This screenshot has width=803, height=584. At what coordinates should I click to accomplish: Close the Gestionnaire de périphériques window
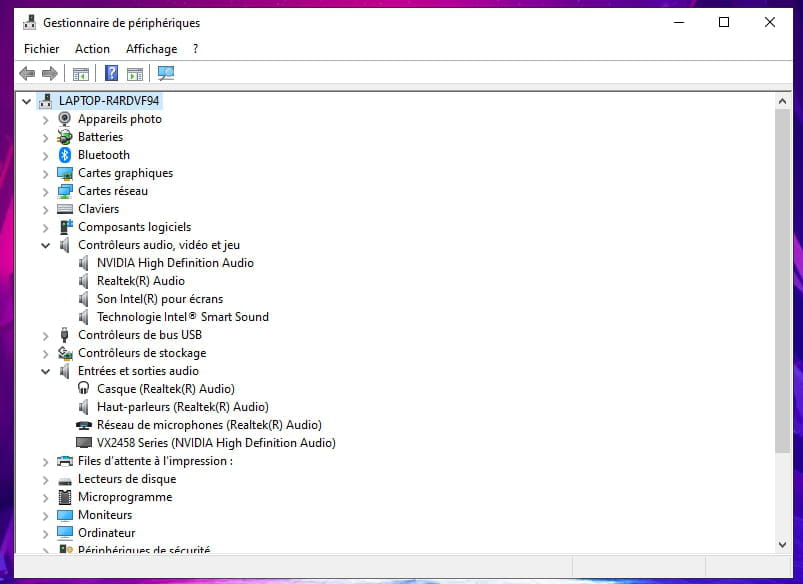click(770, 23)
